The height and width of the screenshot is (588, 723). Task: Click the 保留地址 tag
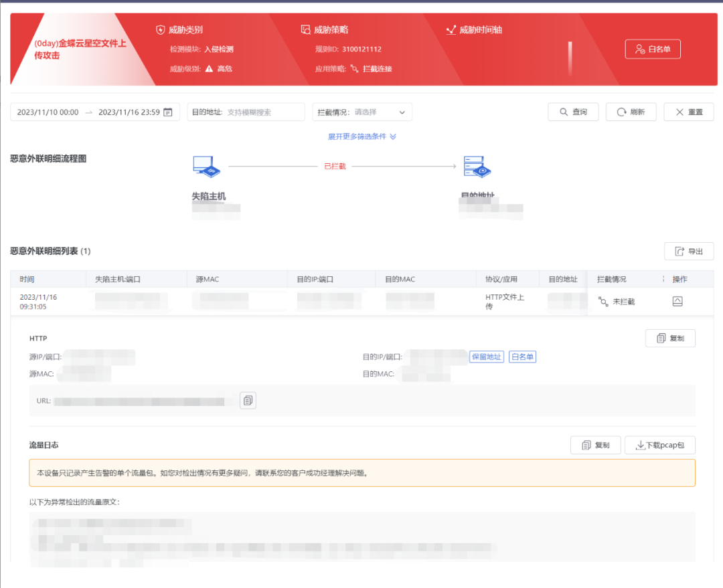[487, 357]
